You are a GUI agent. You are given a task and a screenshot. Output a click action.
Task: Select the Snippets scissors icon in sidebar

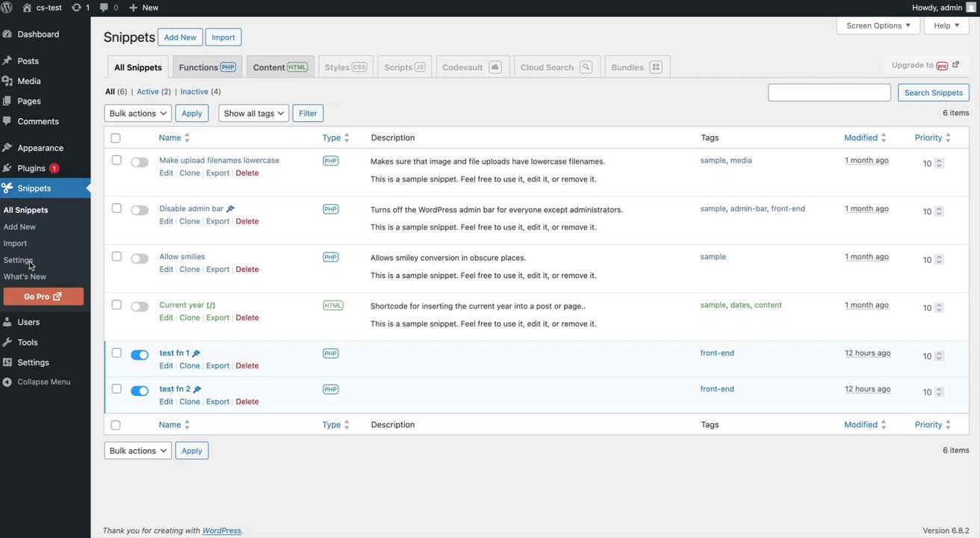(x=7, y=188)
